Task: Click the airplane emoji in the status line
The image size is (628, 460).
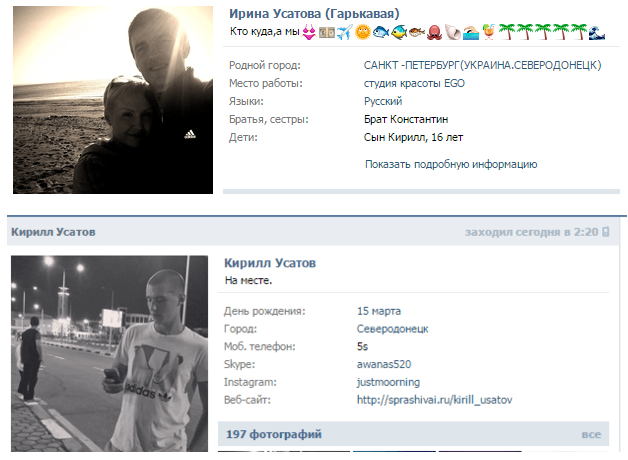Action: (x=344, y=32)
